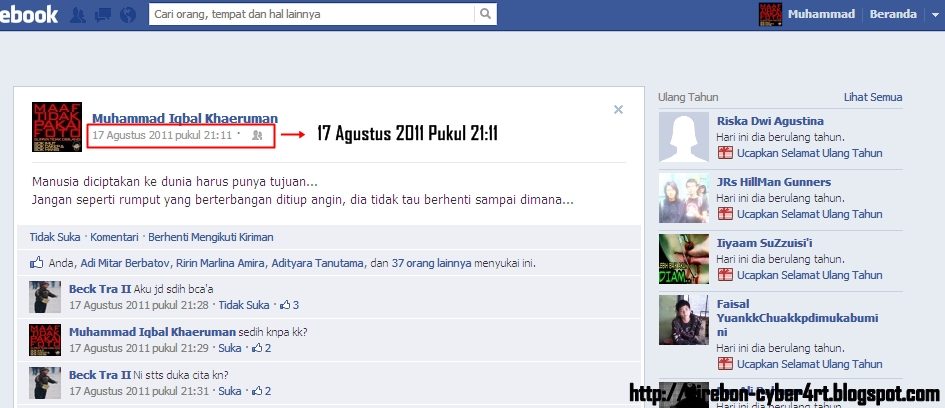This screenshot has width=945, height=408.
Task: Click the search magnifier button
Action: [485, 14]
